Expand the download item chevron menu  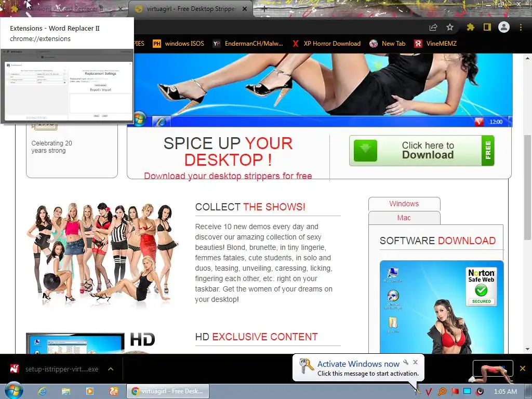(x=111, y=369)
